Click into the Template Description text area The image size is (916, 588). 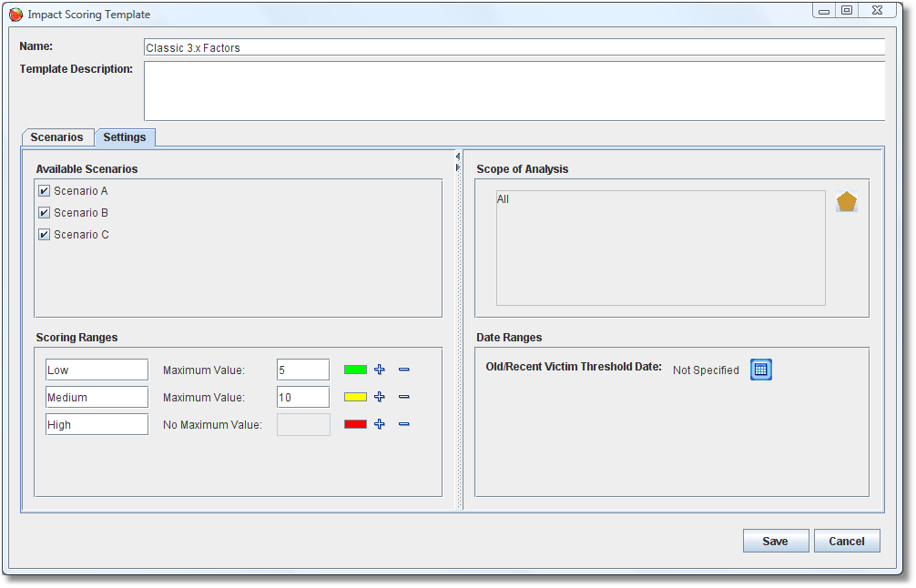(x=514, y=91)
